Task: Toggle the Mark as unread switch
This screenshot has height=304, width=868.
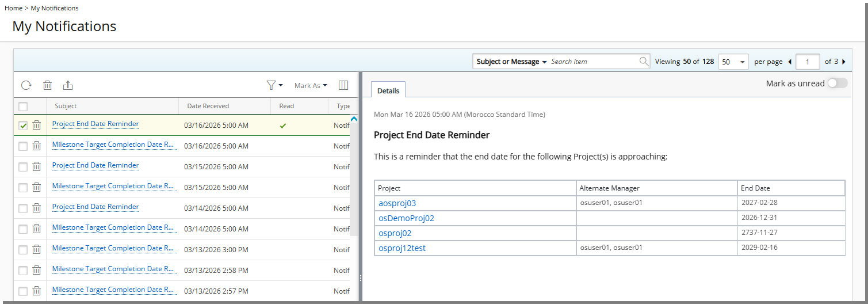Action: [x=837, y=83]
